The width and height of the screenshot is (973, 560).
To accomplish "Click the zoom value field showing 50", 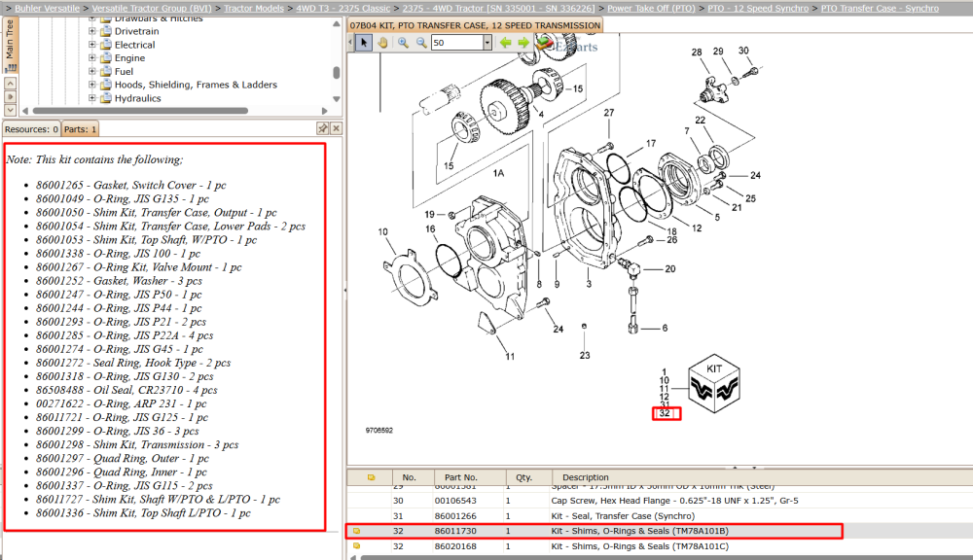I will click(x=457, y=43).
